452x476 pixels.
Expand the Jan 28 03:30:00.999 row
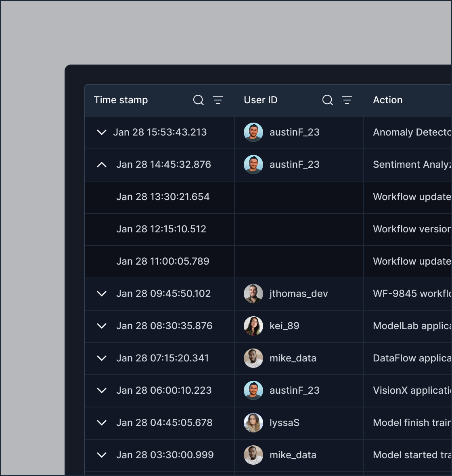102,455
